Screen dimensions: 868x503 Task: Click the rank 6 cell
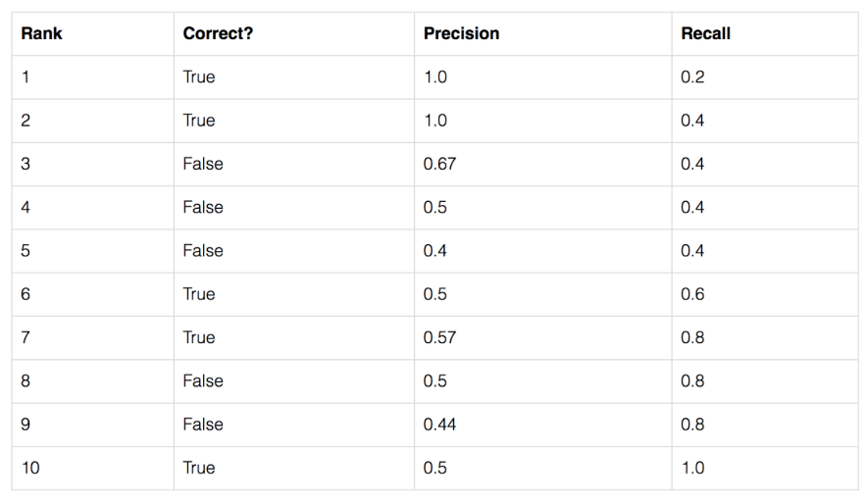tap(26, 294)
